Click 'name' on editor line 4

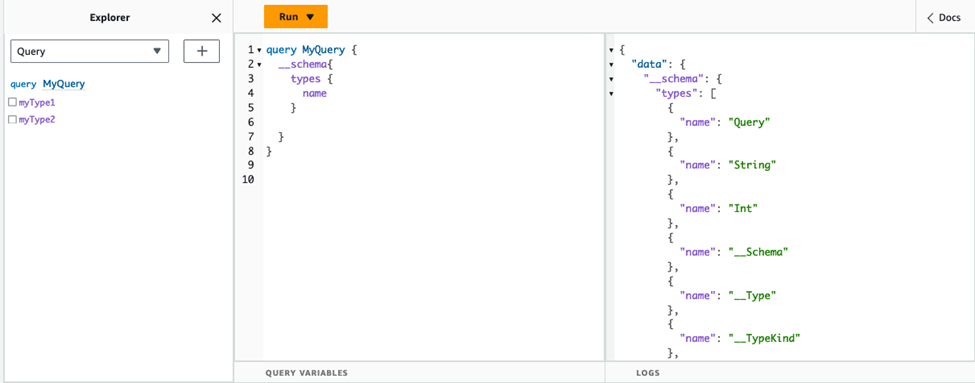click(x=315, y=93)
